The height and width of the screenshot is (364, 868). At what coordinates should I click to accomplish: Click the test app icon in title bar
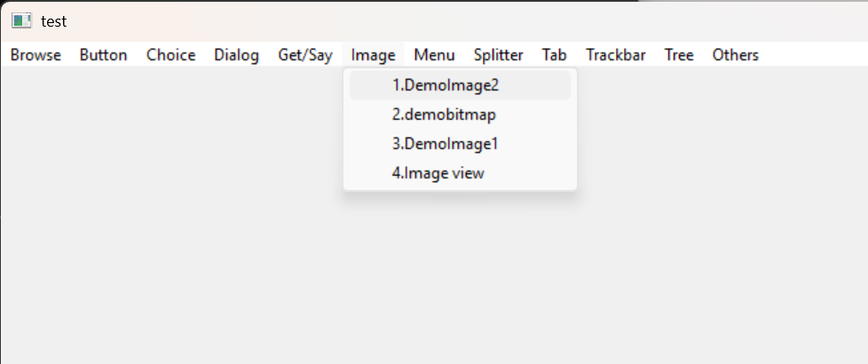(22, 21)
